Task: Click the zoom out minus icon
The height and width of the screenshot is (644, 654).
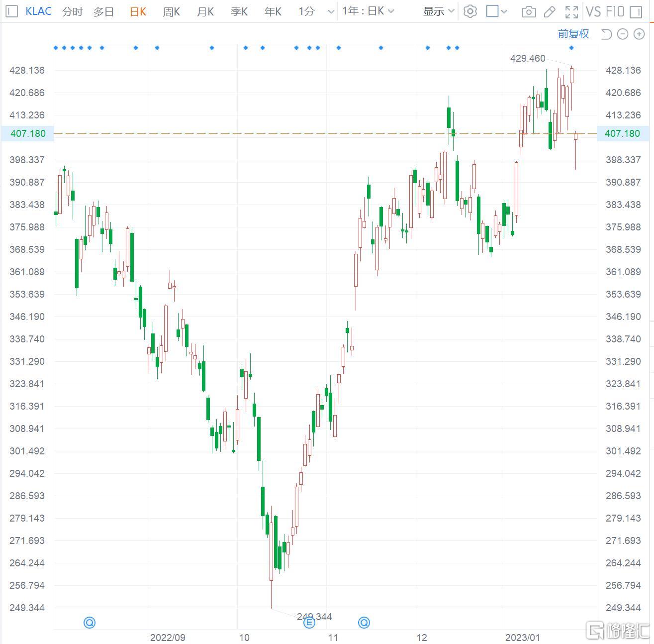Action: (623, 34)
